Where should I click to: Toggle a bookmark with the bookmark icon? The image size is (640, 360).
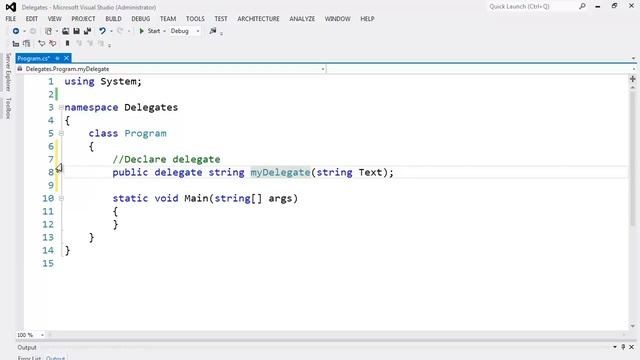pyautogui.click(x=67, y=44)
